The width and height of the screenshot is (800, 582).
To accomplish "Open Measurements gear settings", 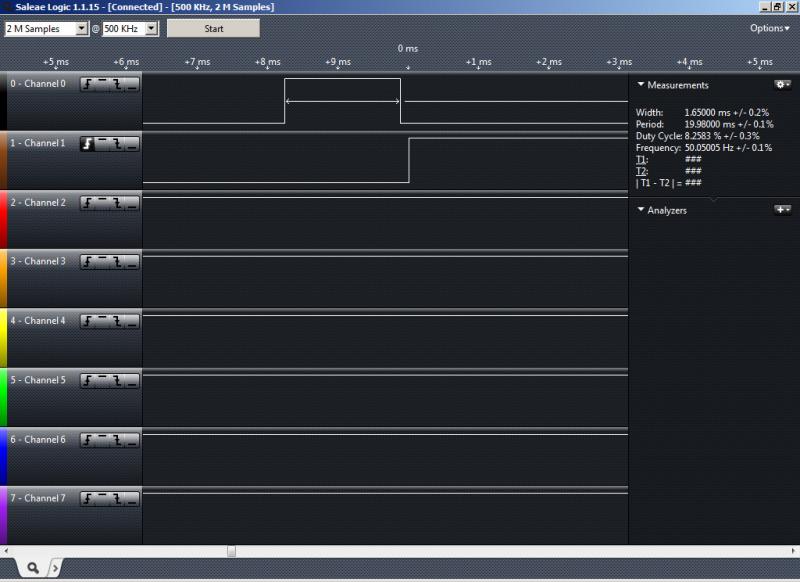I will (x=782, y=85).
